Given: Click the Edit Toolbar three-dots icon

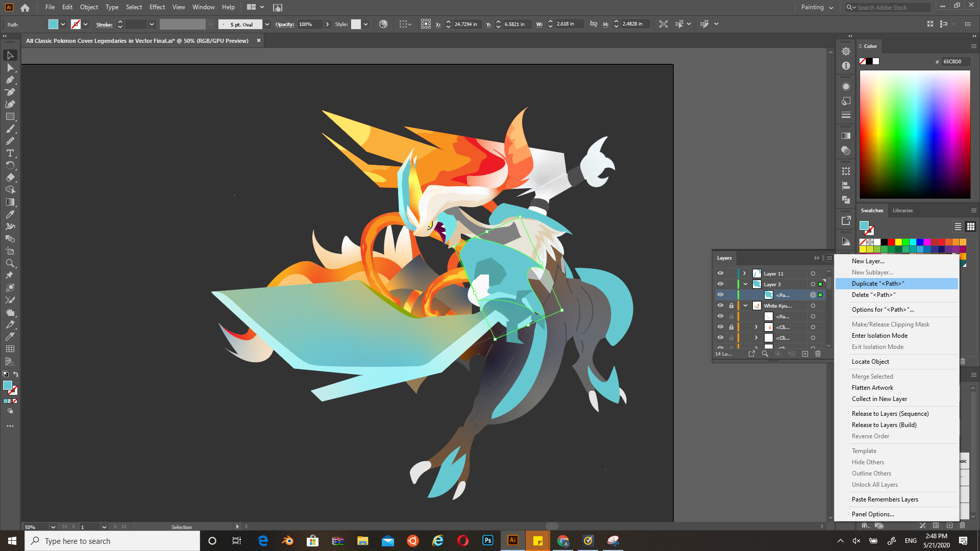Looking at the screenshot, I should click(10, 426).
